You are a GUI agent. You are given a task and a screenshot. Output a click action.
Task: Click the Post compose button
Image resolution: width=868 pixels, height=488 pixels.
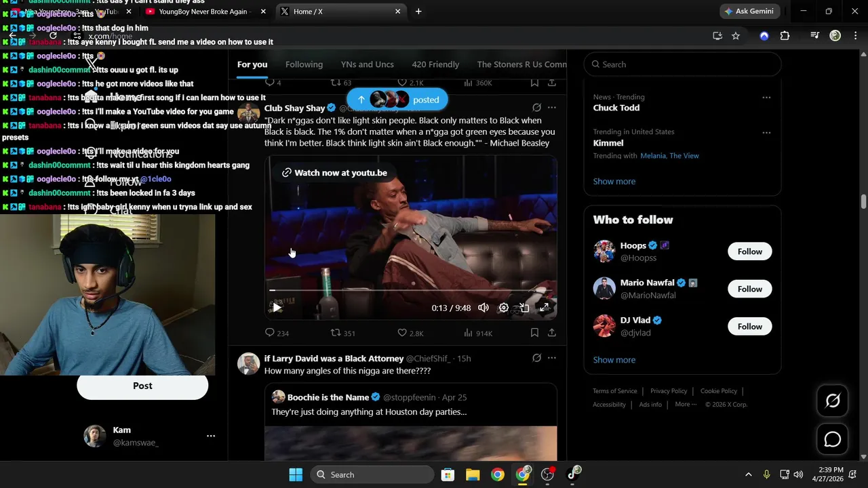[x=142, y=386]
